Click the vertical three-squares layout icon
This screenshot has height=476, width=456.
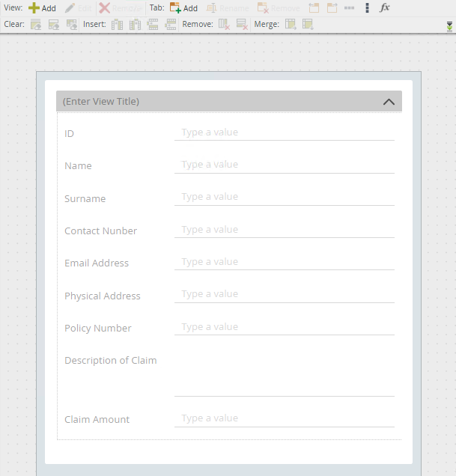pos(367,8)
